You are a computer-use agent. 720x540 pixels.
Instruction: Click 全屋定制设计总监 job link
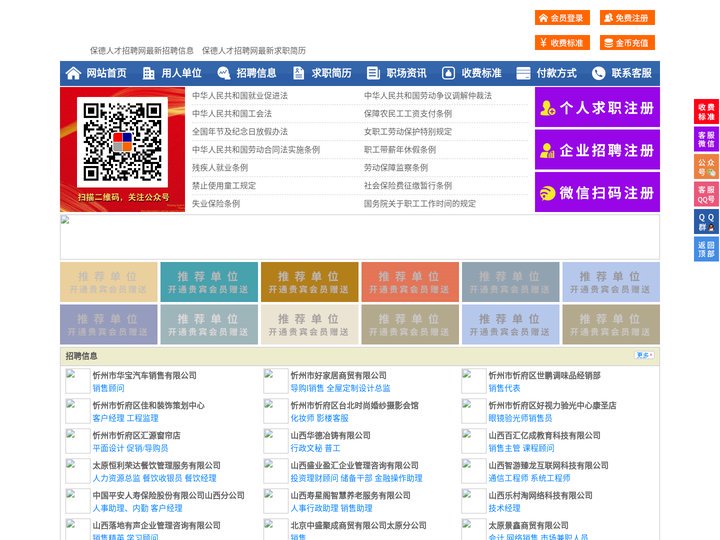[x=358, y=388]
